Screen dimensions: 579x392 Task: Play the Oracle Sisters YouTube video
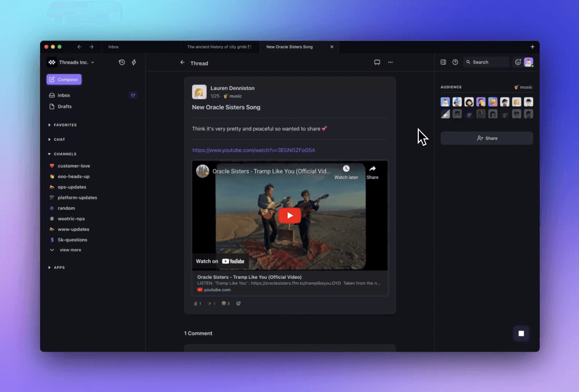coord(290,215)
